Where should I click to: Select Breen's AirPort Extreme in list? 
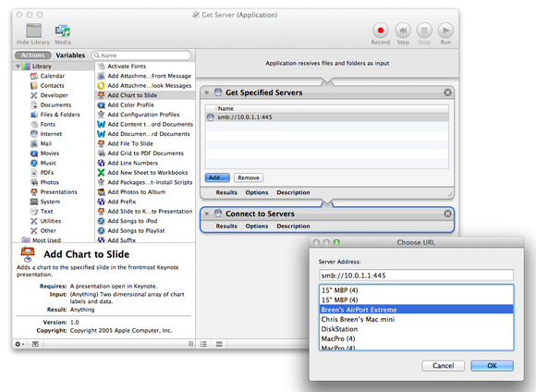pyautogui.click(x=417, y=310)
